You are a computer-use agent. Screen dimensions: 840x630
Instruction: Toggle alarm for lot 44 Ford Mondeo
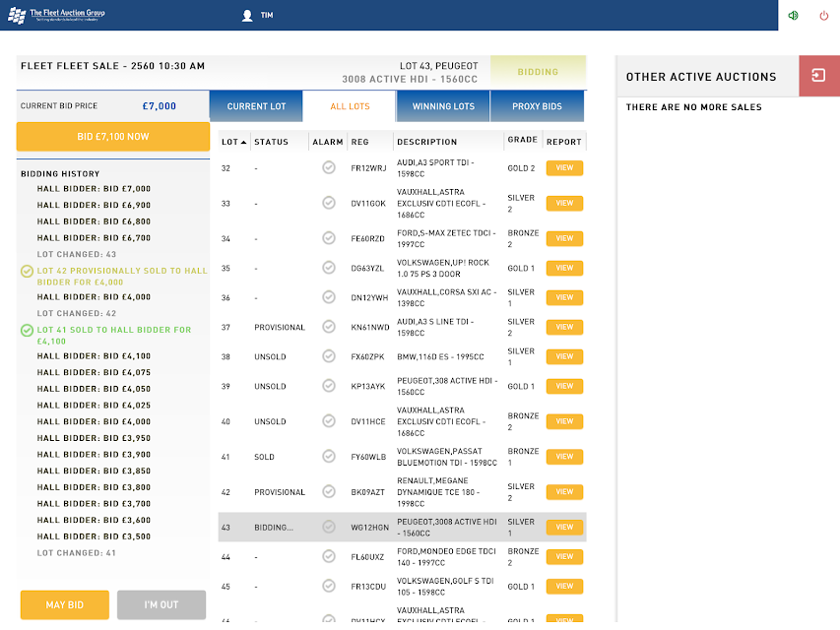pos(329,556)
